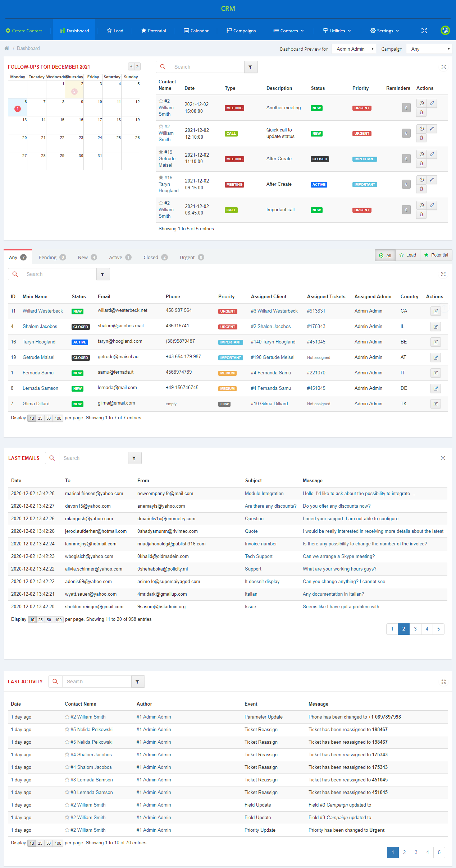456x868 pixels.
Task: Go to previous calendar month arrow
Action: (131, 66)
